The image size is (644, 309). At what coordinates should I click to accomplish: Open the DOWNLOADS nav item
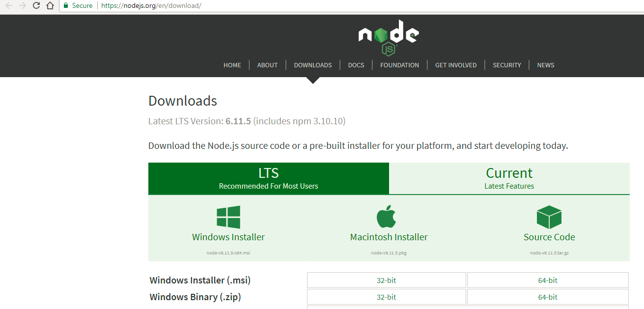point(313,65)
